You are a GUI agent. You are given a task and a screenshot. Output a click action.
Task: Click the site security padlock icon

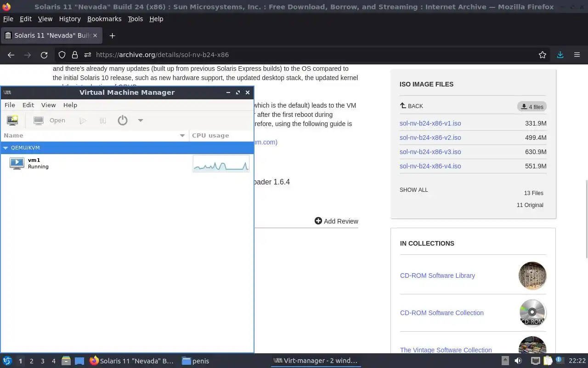pyautogui.click(x=74, y=55)
